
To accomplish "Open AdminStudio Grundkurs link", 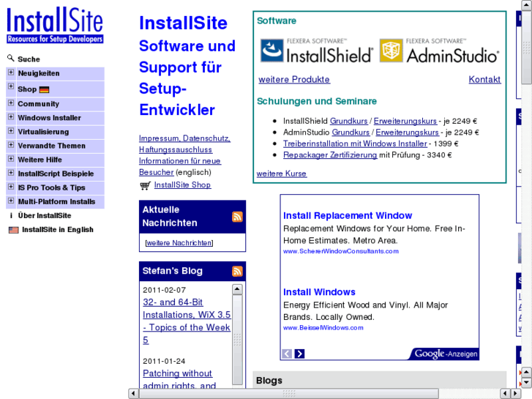I will click(351, 132).
